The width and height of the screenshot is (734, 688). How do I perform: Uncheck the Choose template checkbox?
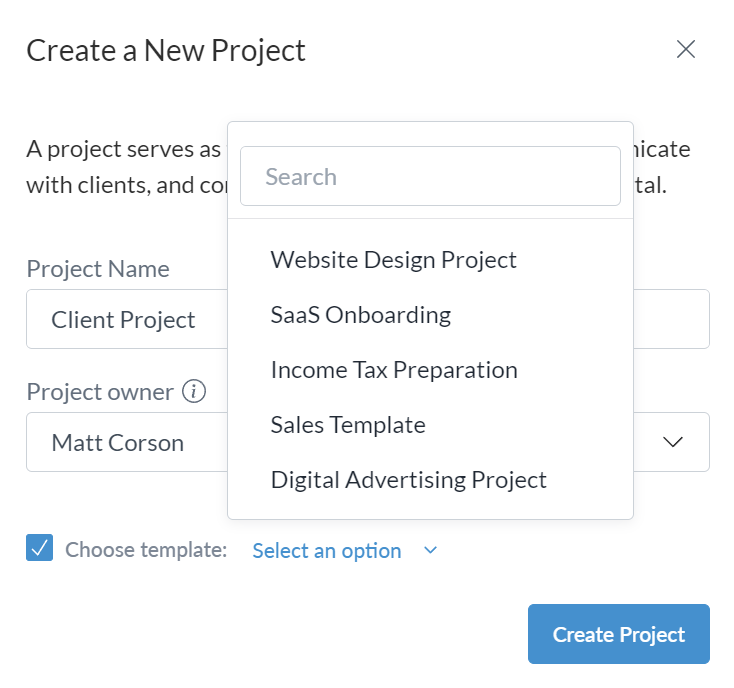40,548
